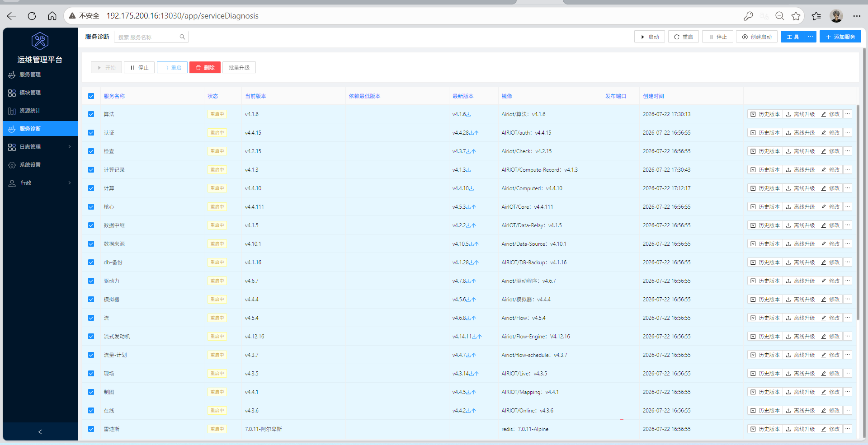Screen dimensions: 868x445
Task: Click the 创建启动 button
Action: 757,37
